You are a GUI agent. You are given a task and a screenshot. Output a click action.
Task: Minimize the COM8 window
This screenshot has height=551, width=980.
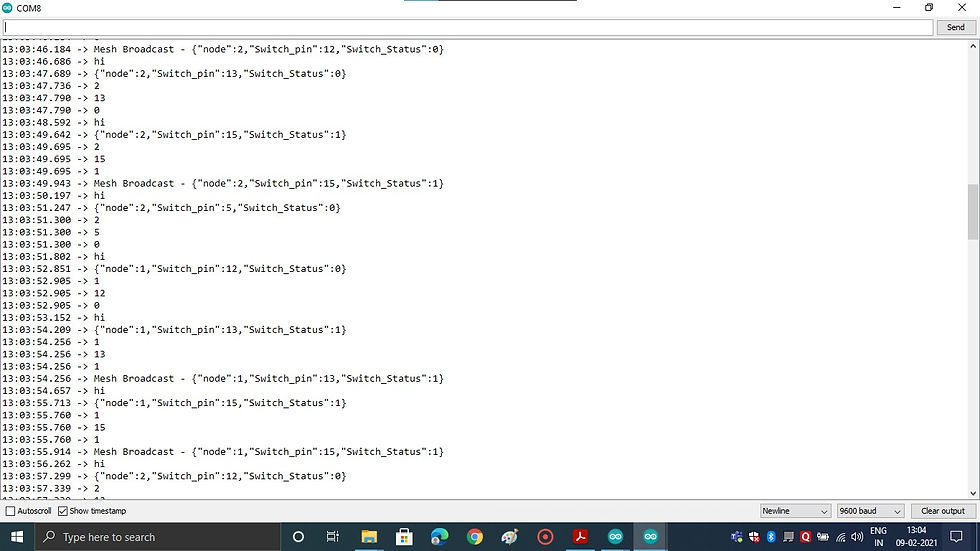click(x=896, y=7)
